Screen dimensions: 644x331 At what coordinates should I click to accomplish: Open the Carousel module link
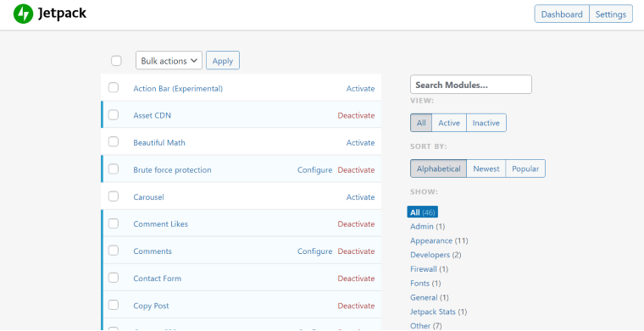coord(148,197)
